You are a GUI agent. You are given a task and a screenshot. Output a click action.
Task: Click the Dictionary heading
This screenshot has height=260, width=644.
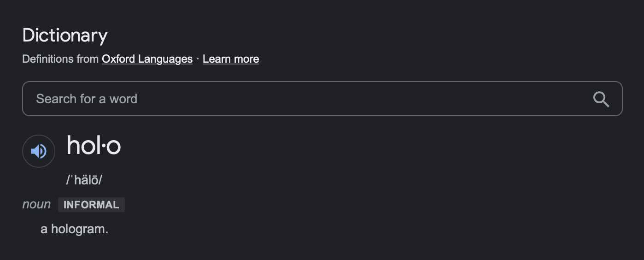point(65,35)
